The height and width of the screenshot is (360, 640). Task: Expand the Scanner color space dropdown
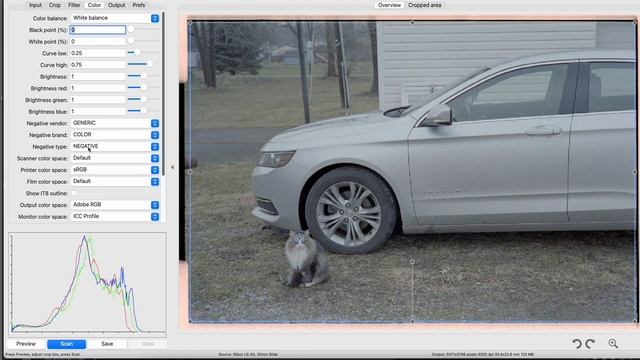coord(115,158)
